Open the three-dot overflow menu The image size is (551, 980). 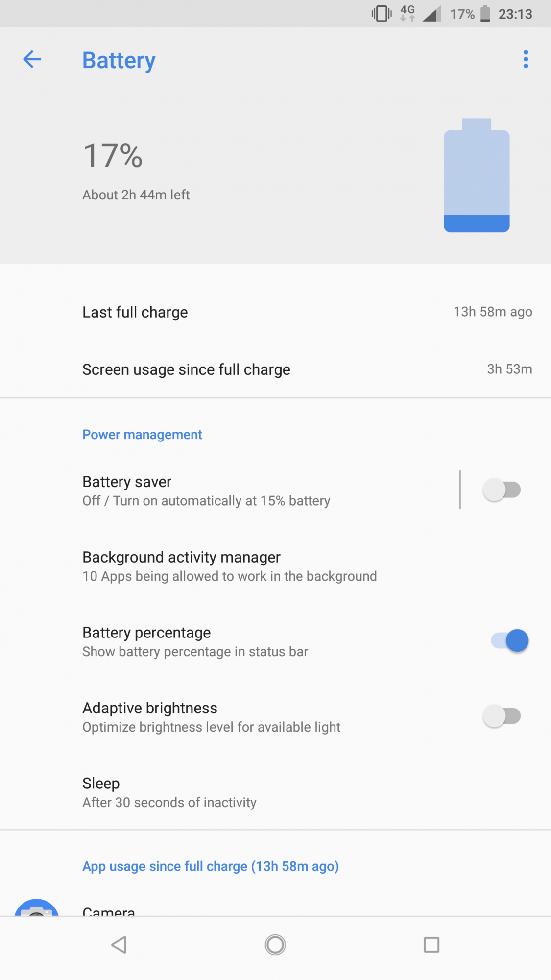(526, 59)
